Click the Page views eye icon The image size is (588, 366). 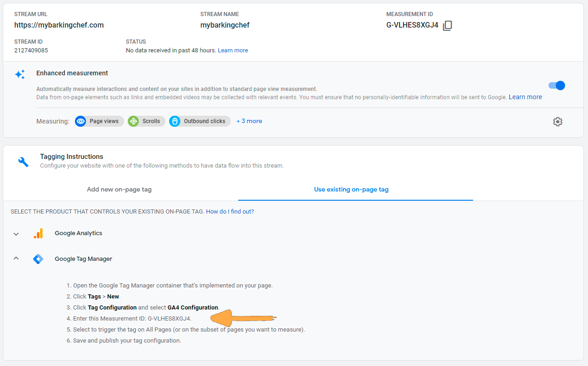point(81,121)
